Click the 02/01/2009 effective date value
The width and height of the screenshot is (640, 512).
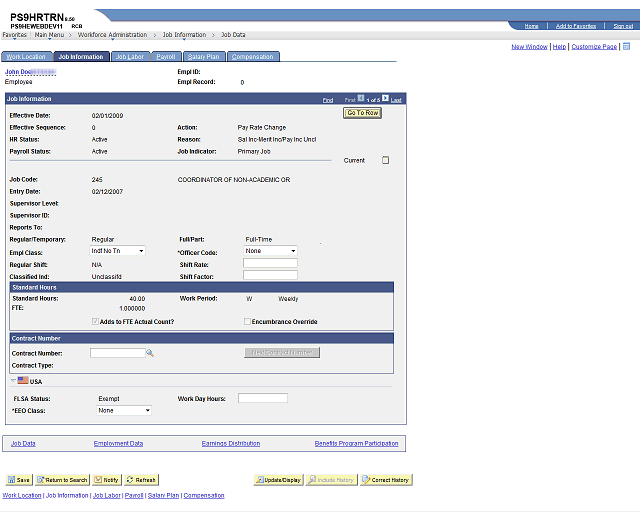pyautogui.click(x=107, y=116)
